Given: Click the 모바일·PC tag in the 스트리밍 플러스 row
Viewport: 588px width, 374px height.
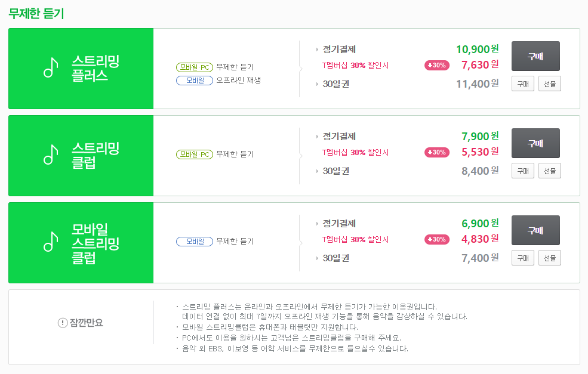Looking at the screenshot, I should click(195, 67).
